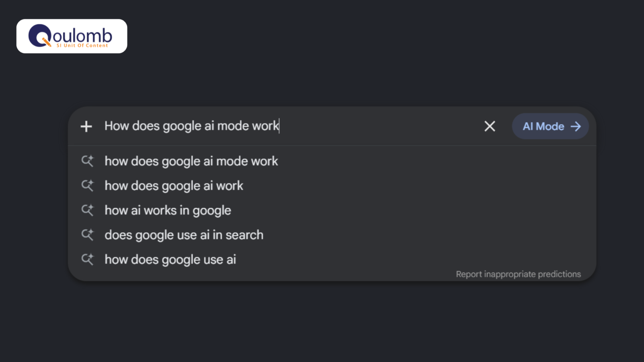644x362 pixels.
Task: Click 'SI Unit Of Content' tagline text
Action: pyautogui.click(x=82, y=45)
